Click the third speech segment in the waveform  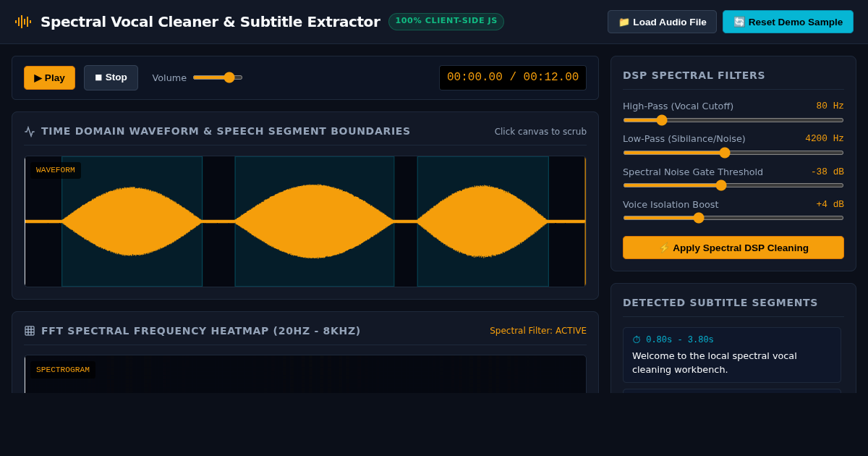coord(483,221)
